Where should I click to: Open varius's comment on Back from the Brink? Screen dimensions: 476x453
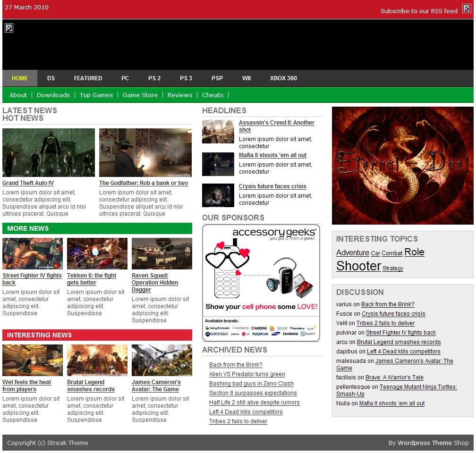tap(388, 304)
